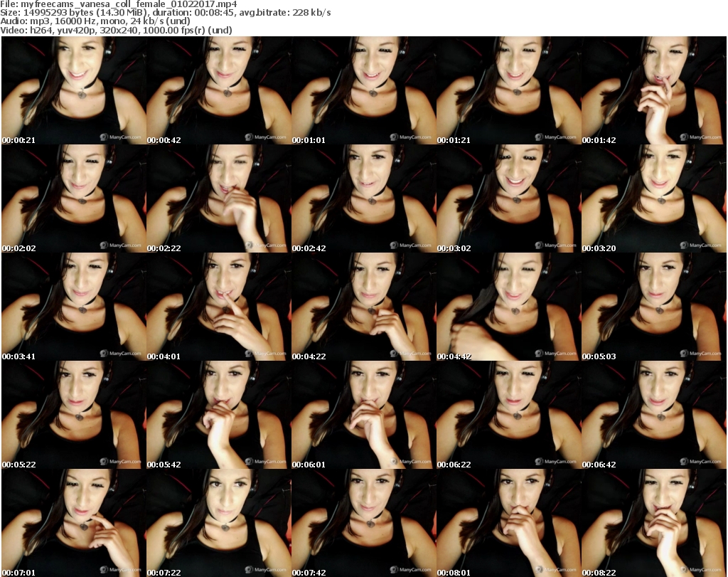Click the Size and duration info line

coord(165,13)
